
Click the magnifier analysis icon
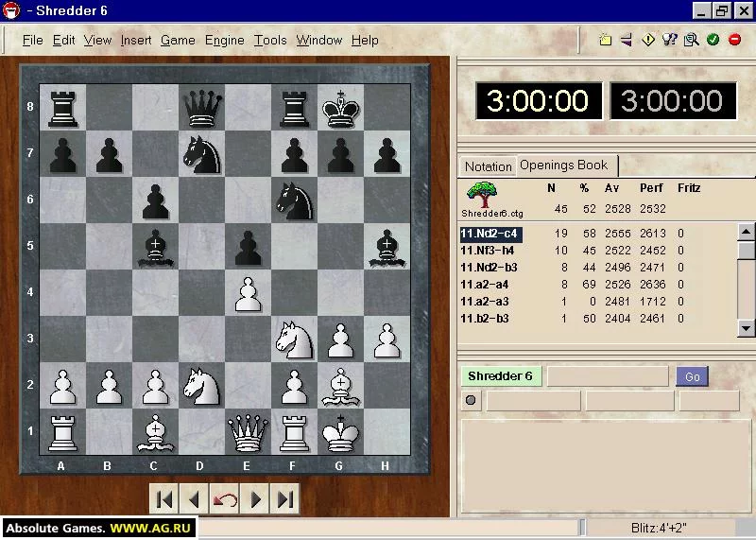[x=692, y=40]
